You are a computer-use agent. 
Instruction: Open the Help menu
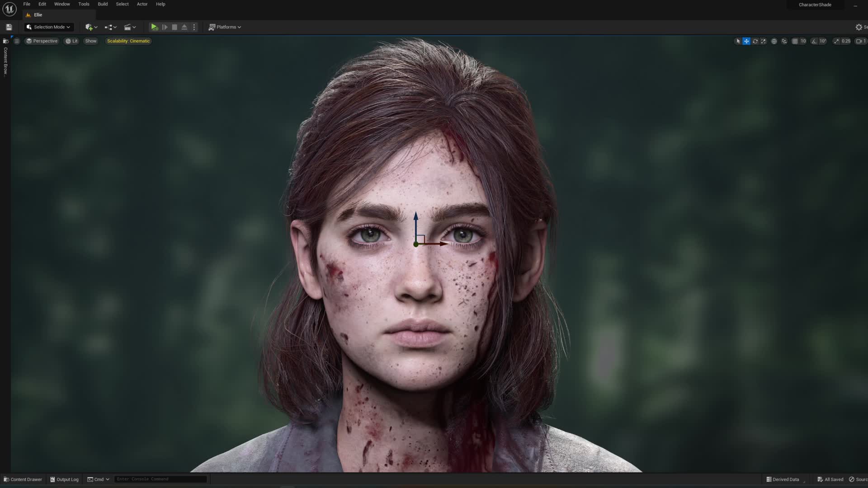point(160,4)
